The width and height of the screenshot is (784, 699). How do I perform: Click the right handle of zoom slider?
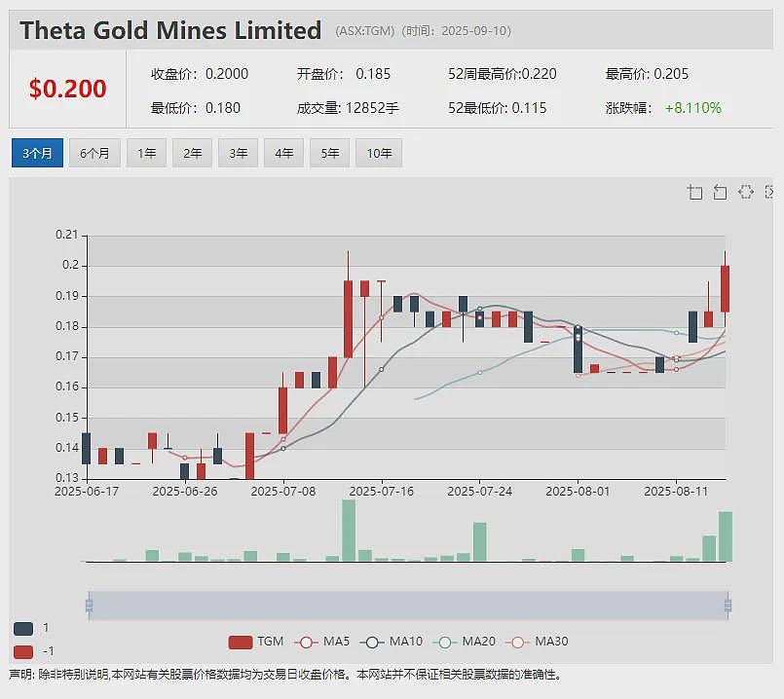coord(728,606)
